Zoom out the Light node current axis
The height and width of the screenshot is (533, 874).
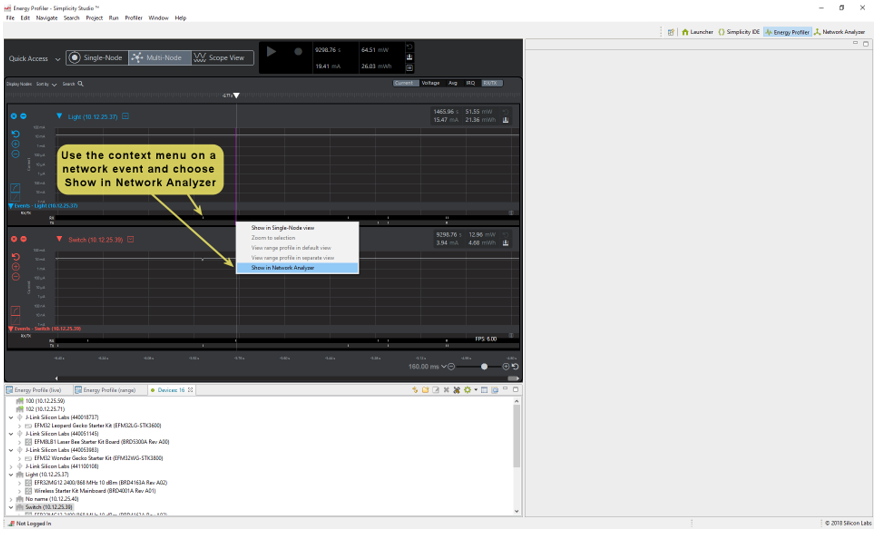tap(16, 154)
